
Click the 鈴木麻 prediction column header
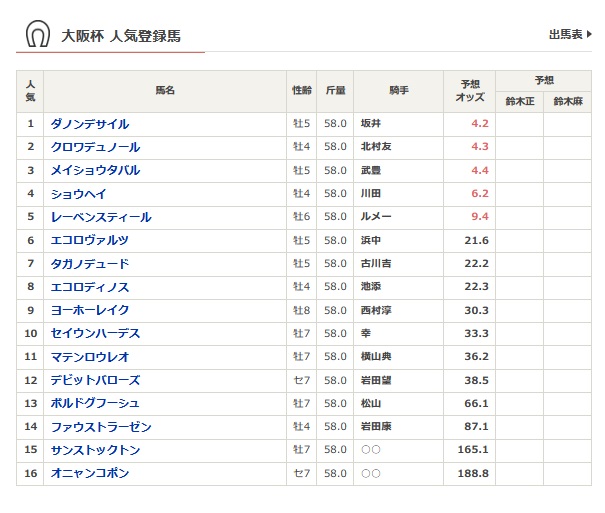pos(568,102)
